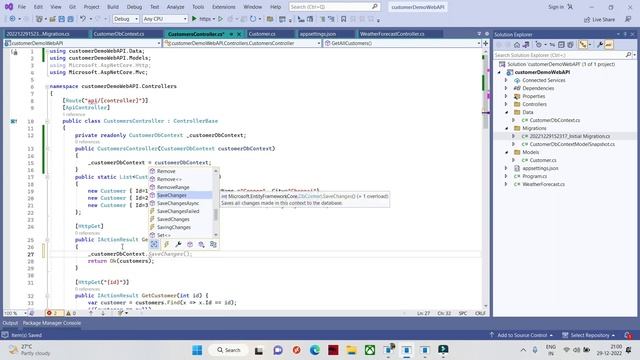Click the Live Share icon button
The width and height of the screenshot is (640, 360).
click(x=599, y=19)
